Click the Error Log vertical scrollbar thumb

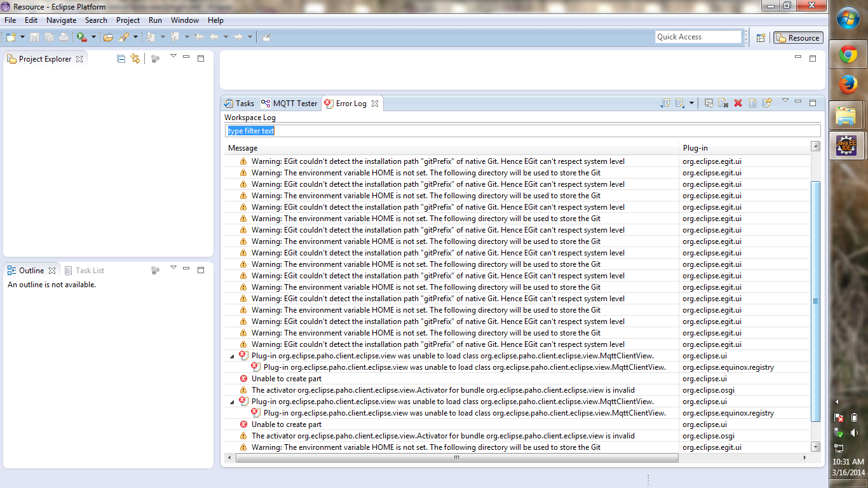(816, 301)
